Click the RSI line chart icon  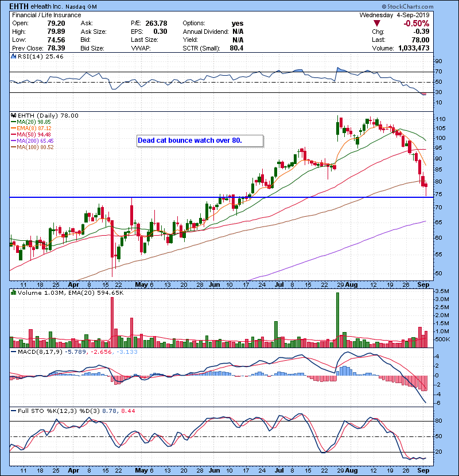(13, 56)
